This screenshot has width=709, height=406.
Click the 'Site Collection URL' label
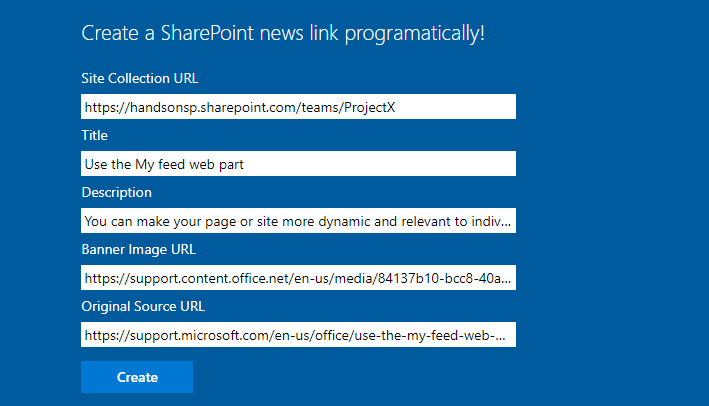click(140, 78)
